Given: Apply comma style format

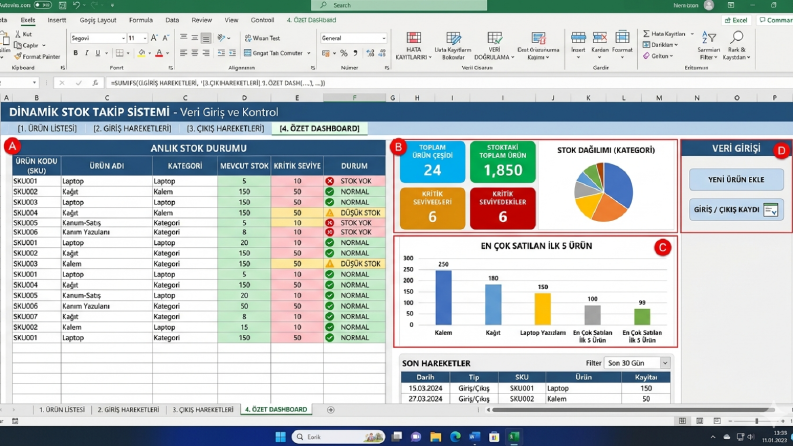Looking at the screenshot, I should point(356,53).
